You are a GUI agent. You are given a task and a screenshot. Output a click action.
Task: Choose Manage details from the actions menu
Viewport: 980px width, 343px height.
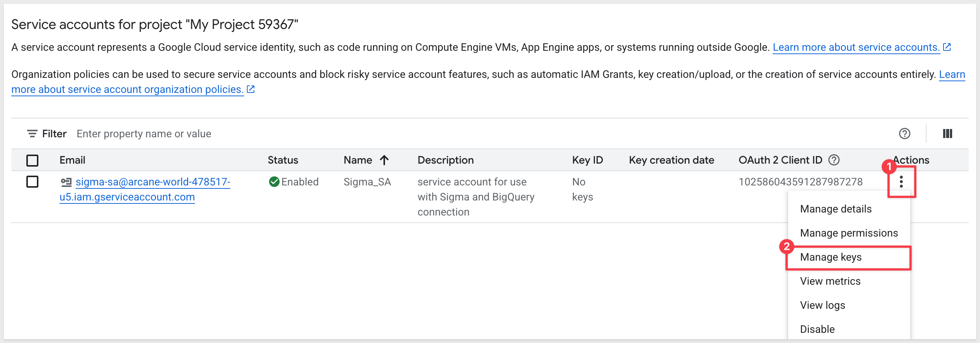coord(835,209)
